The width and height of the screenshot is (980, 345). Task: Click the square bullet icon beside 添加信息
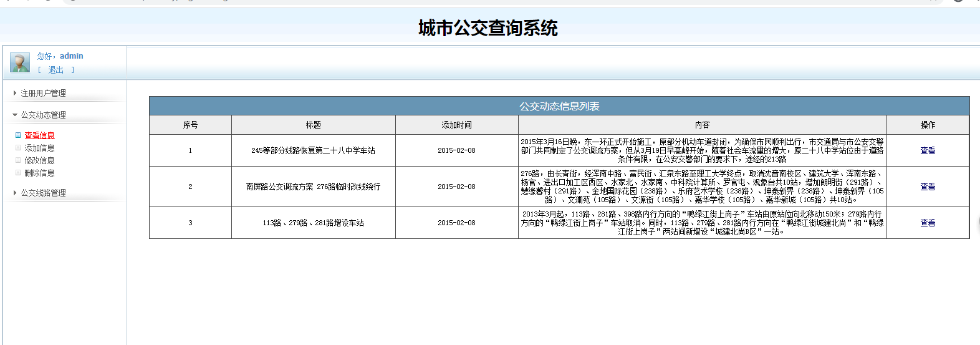18,147
